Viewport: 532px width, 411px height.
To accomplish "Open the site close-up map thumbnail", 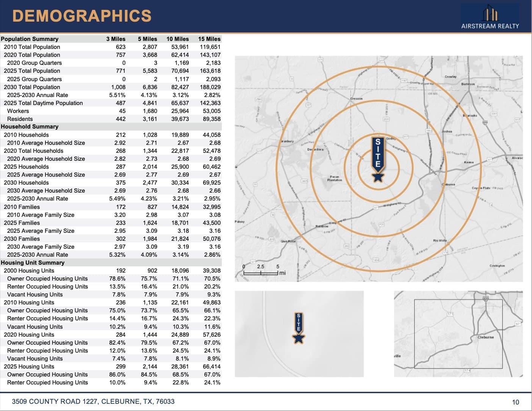I will point(299,334).
